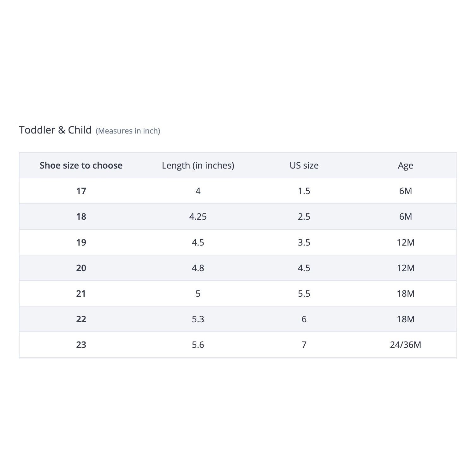Click the Age column header
This screenshot has width=476, height=476.
pos(406,166)
